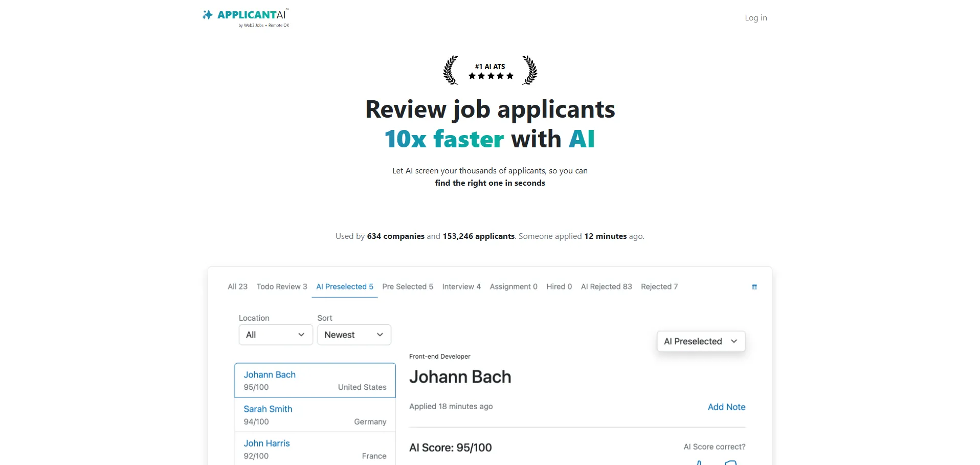This screenshot has width=980, height=465.
Task: Select applicant Sarah Smith from list
Action: click(x=315, y=415)
